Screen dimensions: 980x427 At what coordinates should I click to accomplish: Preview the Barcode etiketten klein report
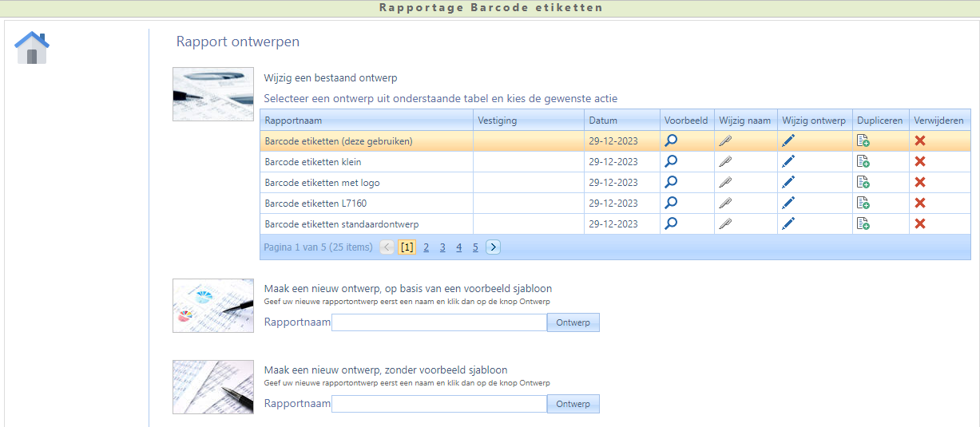pyautogui.click(x=672, y=161)
